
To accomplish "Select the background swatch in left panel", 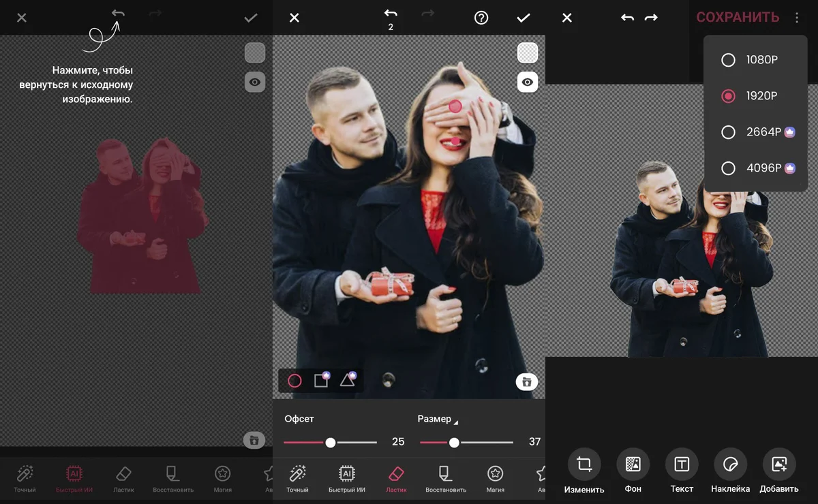I will [255, 52].
